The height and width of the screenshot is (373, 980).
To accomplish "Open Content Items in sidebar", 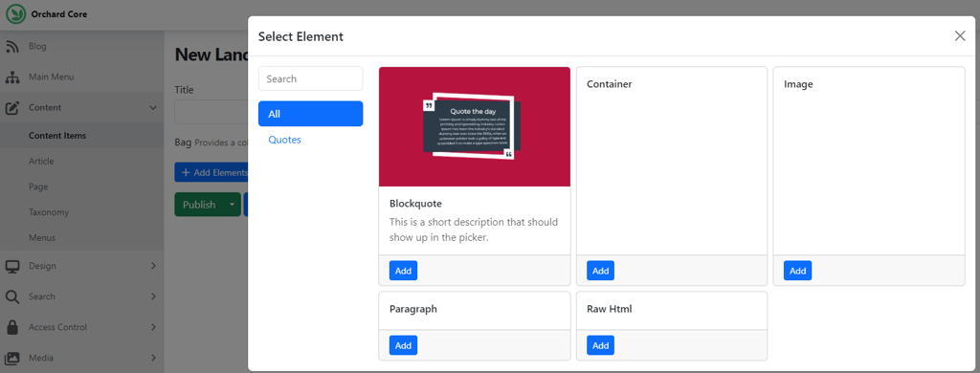I will coord(57,136).
